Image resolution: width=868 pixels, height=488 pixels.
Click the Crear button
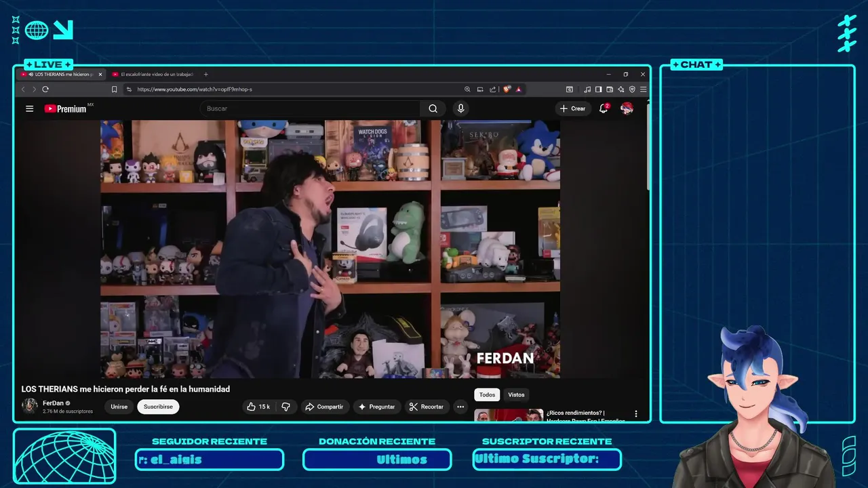[x=572, y=108]
